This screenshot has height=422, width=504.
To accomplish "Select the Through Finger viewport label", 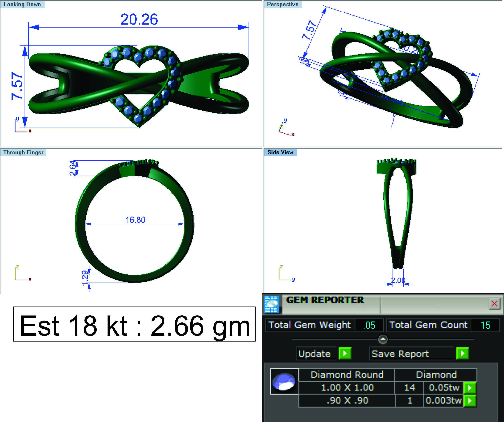I will pos(23,152).
